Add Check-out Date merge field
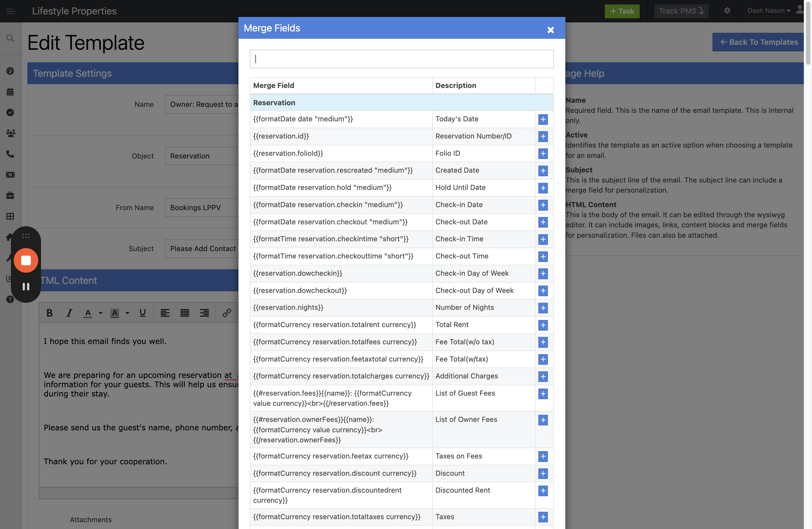This screenshot has height=529, width=812. pyautogui.click(x=543, y=222)
